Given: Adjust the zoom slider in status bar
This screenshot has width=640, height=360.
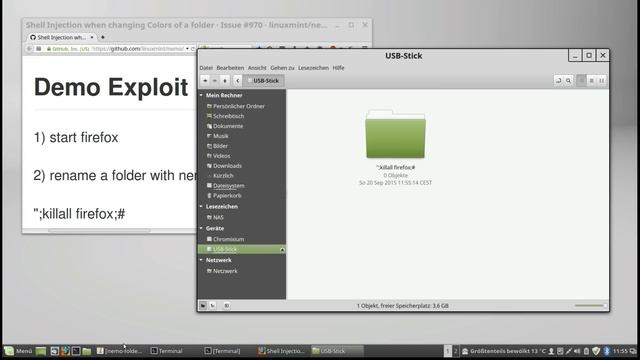Looking at the screenshot, I should (590, 305).
